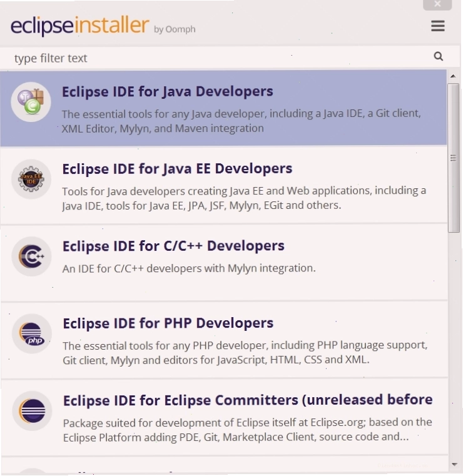Click the scrollbar up arrow
The height and width of the screenshot is (476, 463).
click(x=453, y=76)
